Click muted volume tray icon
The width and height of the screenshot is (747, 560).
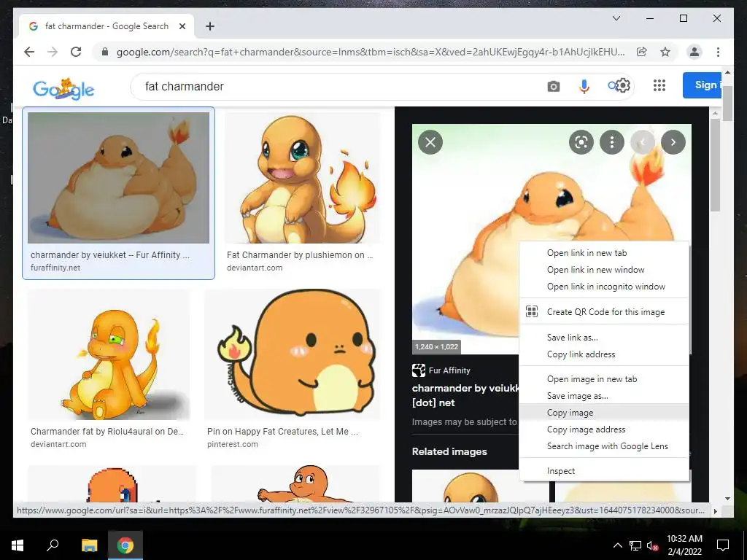pyautogui.click(x=652, y=545)
